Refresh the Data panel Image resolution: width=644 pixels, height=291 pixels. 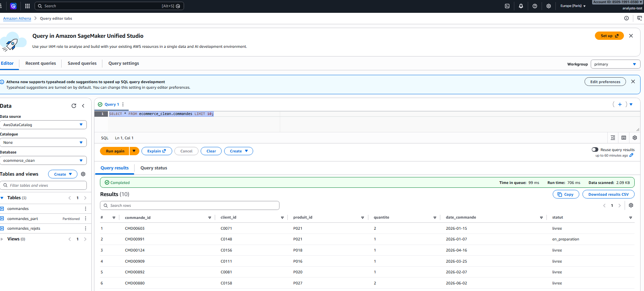point(74,106)
